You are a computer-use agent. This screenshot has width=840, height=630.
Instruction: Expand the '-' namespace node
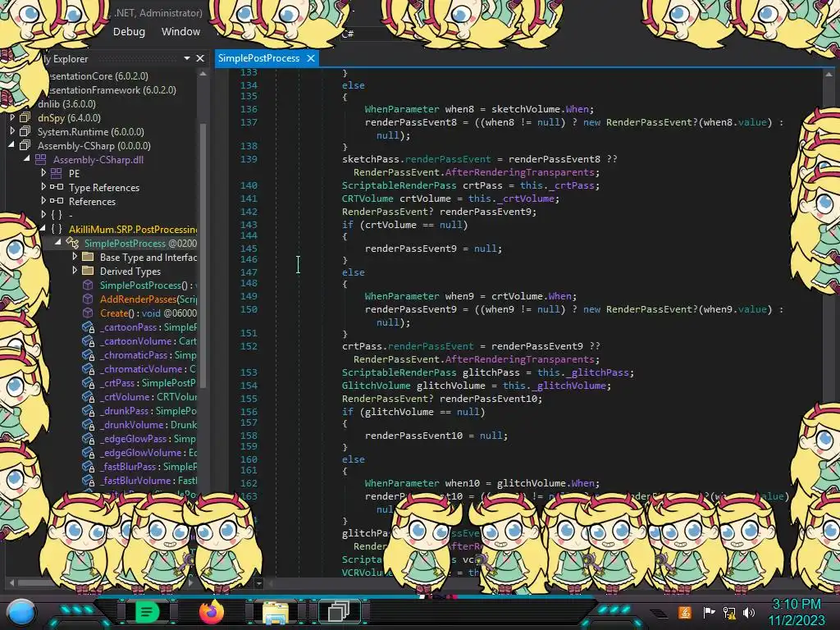coord(43,215)
